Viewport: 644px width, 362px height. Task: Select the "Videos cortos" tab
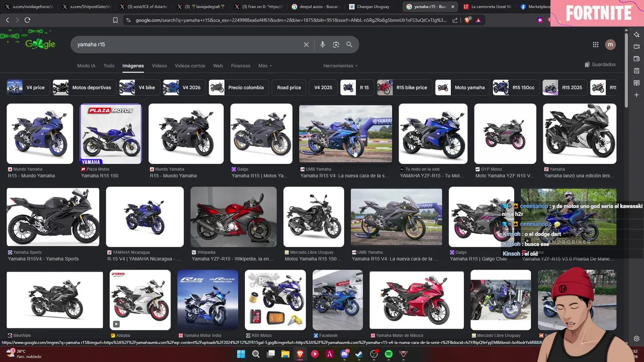[x=190, y=66]
